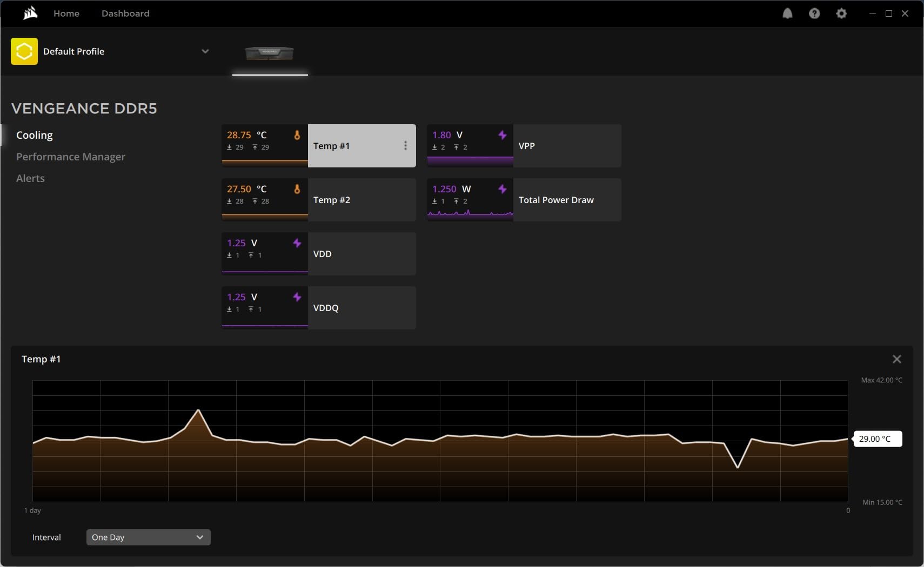
Task: Open Performance Manager section
Action: pos(71,157)
